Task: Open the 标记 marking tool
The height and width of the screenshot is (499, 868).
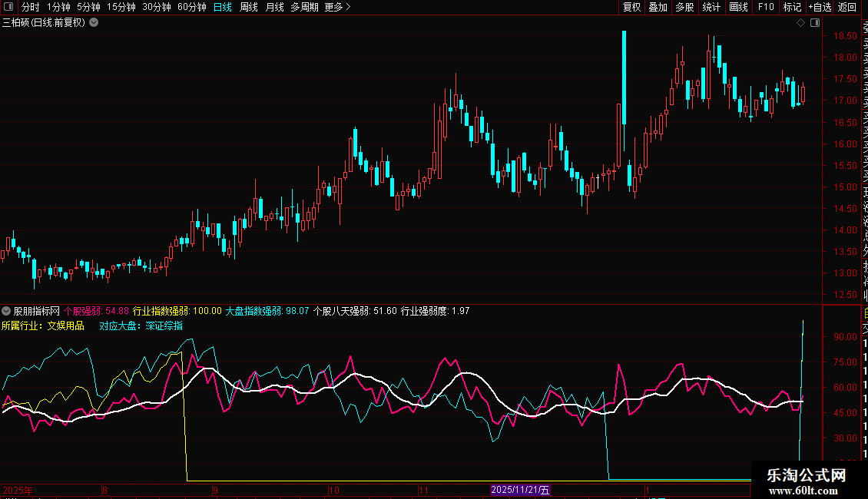Action: pyautogui.click(x=792, y=7)
